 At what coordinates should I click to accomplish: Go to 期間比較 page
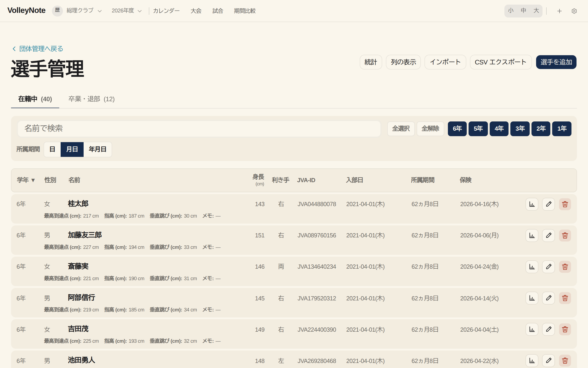245,11
